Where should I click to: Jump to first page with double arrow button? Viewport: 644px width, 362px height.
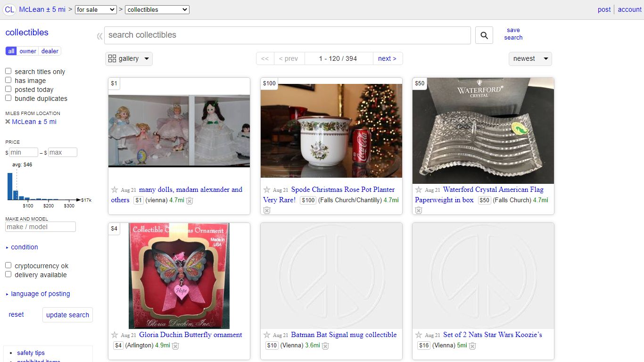(265, 58)
